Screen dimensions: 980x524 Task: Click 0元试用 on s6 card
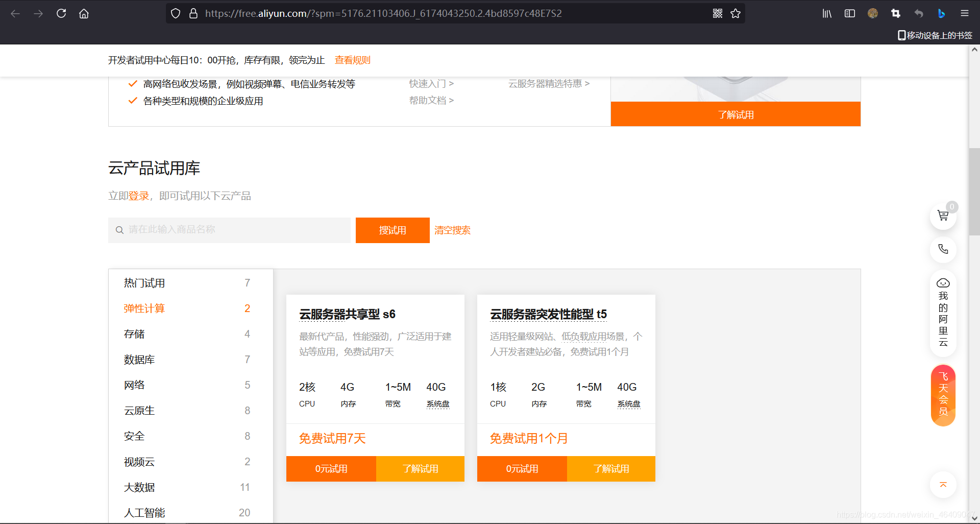[x=331, y=469]
